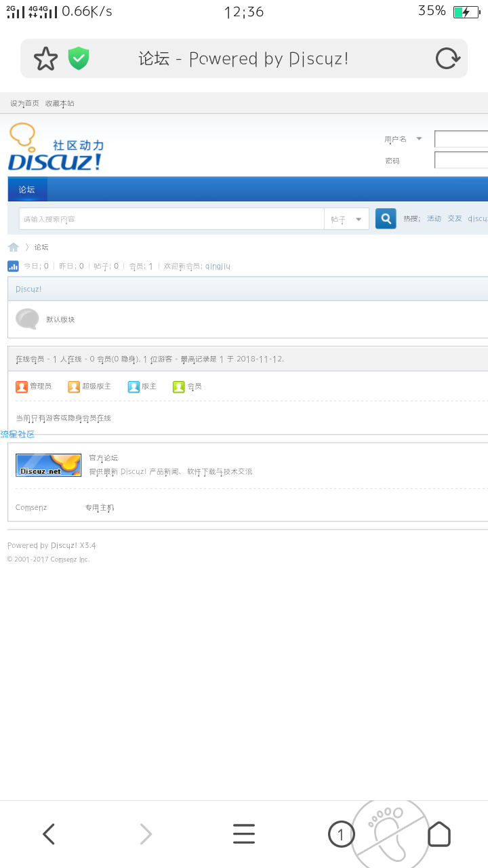The height and width of the screenshot is (868, 488).
Task: Focus the username input field
Action: [x=461, y=139]
